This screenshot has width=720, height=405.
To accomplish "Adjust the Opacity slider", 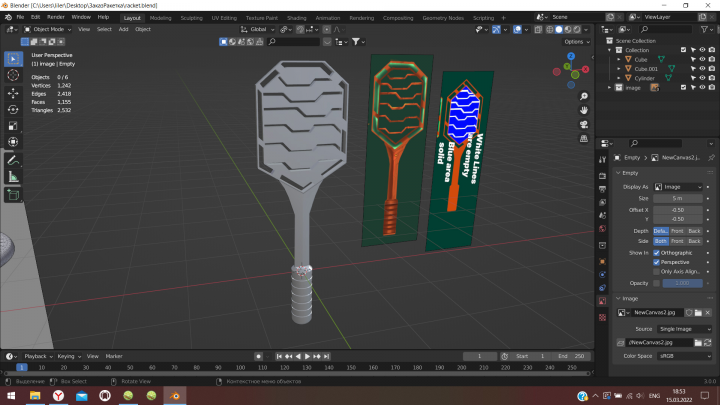I will pos(682,283).
